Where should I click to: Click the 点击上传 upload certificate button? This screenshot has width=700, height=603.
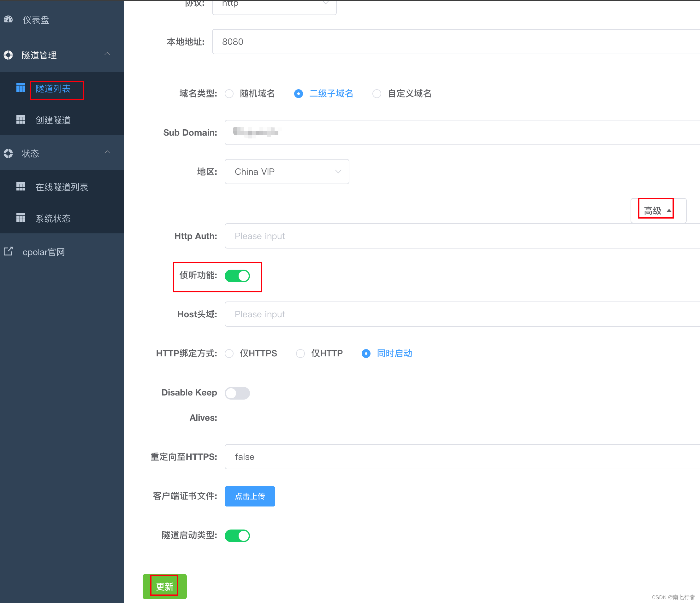click(x=250, y=496)
